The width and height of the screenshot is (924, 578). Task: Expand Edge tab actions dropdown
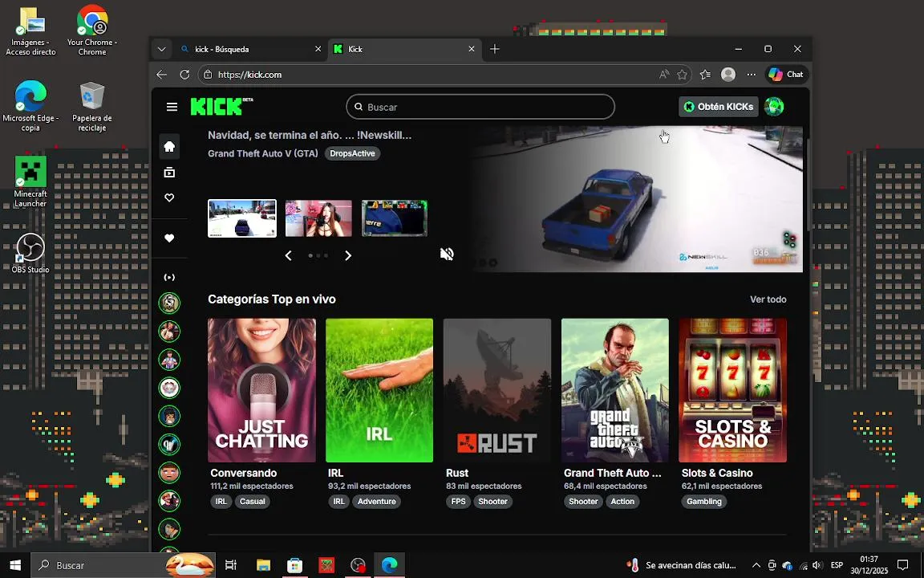pos(161,49)
